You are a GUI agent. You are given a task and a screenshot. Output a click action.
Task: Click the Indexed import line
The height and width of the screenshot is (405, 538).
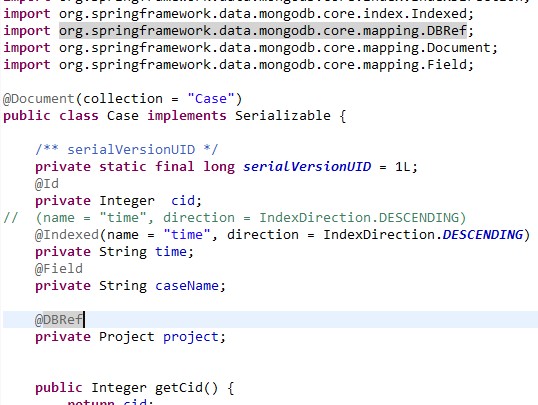[238, 14]
